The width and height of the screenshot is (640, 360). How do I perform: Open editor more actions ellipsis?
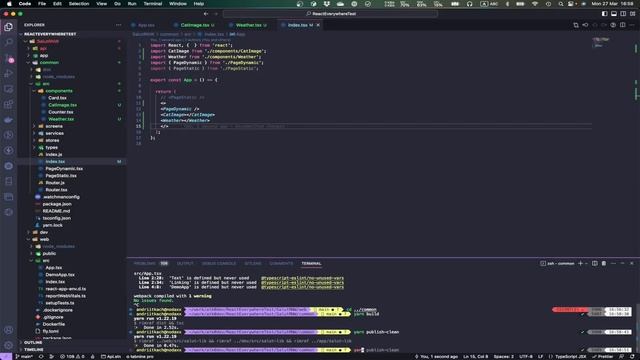[632, 25]
